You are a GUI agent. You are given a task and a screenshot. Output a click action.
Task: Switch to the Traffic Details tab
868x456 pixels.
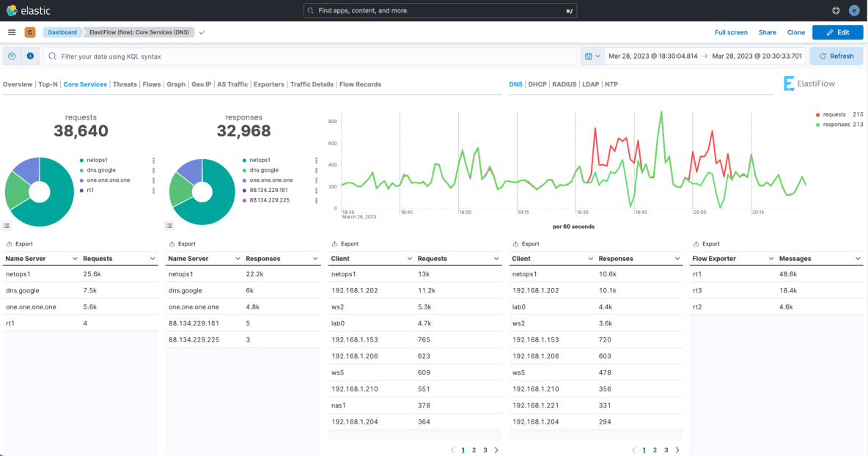coord(312,84)
